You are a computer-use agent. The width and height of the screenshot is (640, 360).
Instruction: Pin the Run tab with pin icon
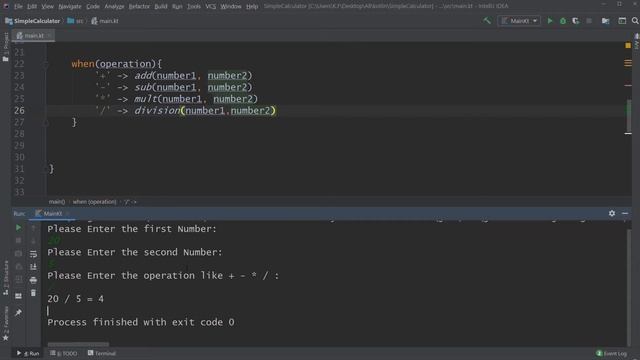tap(18, 313)
